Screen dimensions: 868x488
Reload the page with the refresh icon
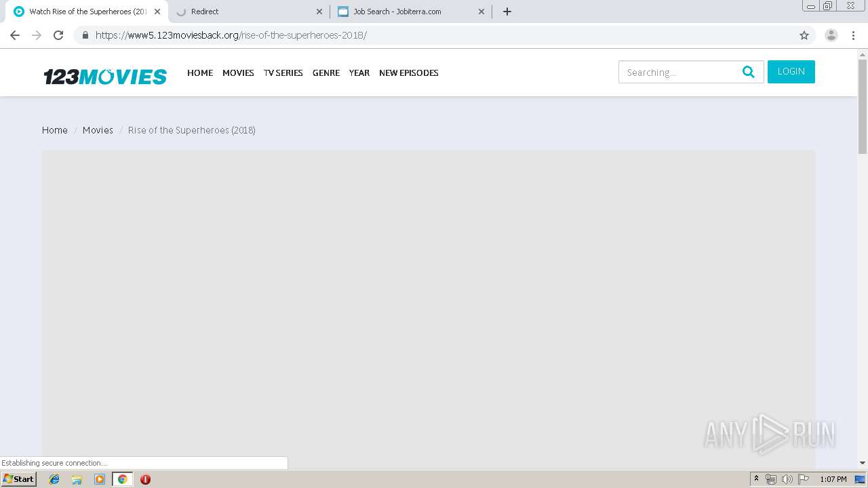[58, 35]
